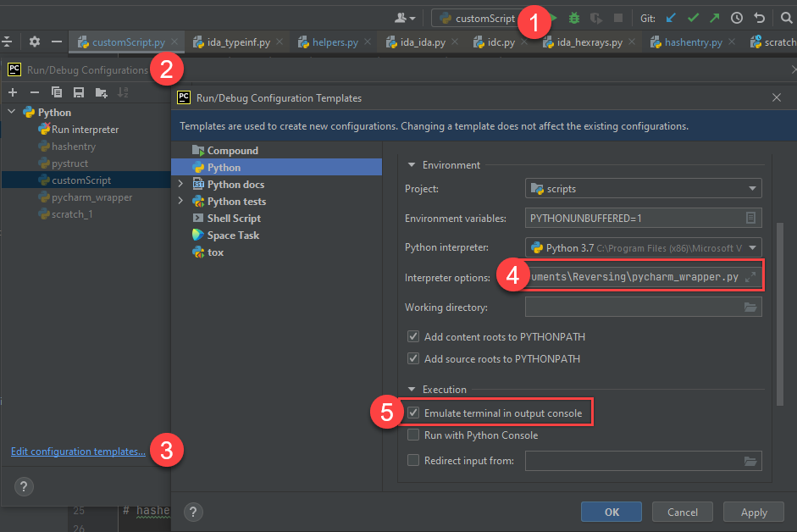
Task: Open customScript run configuration dropdown
Action: pyautogui.click(x=478, y=19)
